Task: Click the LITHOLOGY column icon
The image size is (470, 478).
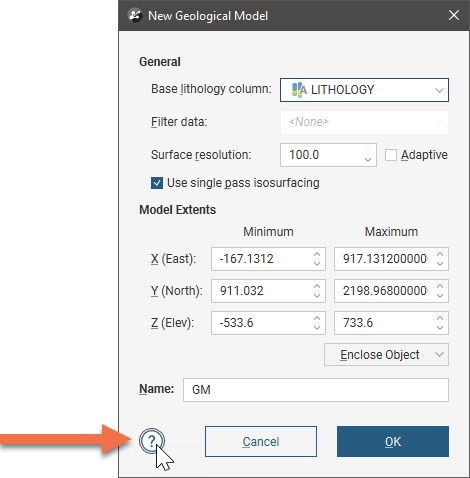Action: (x=299, y=90)
